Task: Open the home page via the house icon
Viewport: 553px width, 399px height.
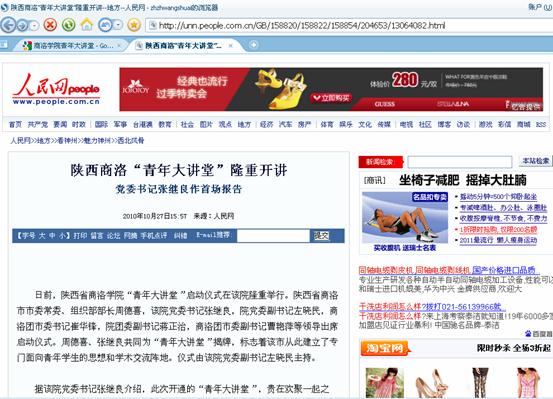Action: point(86,25)
